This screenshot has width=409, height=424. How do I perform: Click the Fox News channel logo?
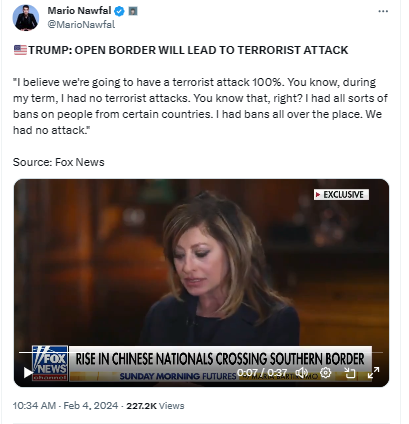[50, 363]
